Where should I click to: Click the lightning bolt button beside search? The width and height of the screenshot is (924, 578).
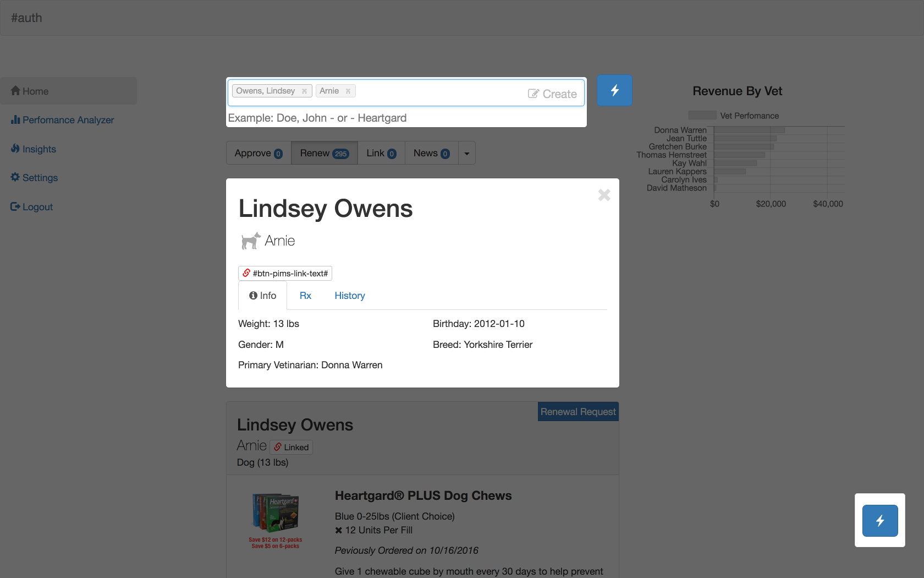tap(614, 90)
